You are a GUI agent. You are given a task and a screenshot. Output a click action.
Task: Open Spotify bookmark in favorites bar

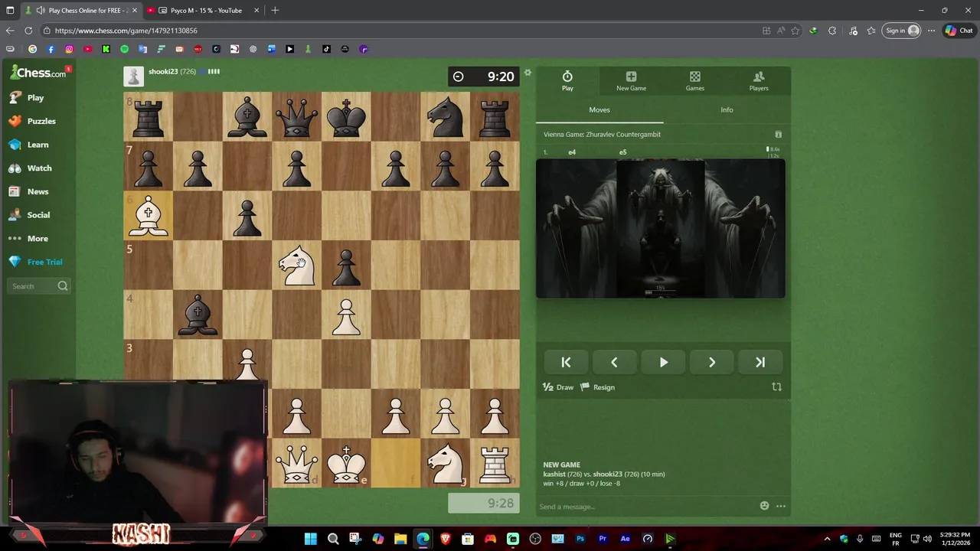click(124, 49)
